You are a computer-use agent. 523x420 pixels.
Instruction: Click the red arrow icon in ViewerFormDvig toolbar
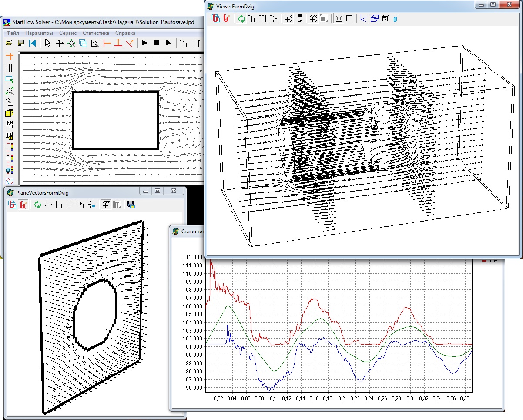pyautogui.click(x=226, y=18)
